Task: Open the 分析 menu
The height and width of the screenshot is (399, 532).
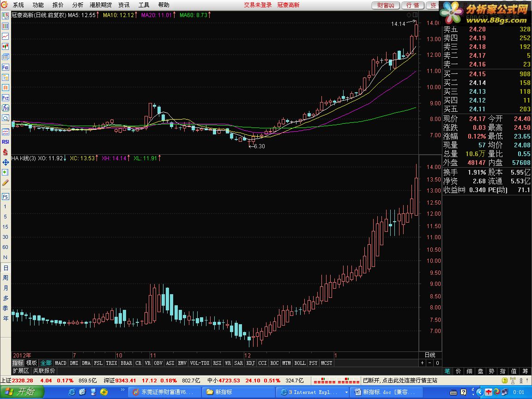Action: tap(78, 5)
